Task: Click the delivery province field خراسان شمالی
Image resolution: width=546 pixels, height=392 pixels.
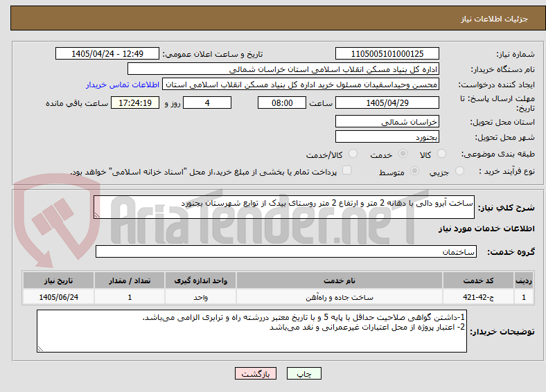Action: click(387, 121)
